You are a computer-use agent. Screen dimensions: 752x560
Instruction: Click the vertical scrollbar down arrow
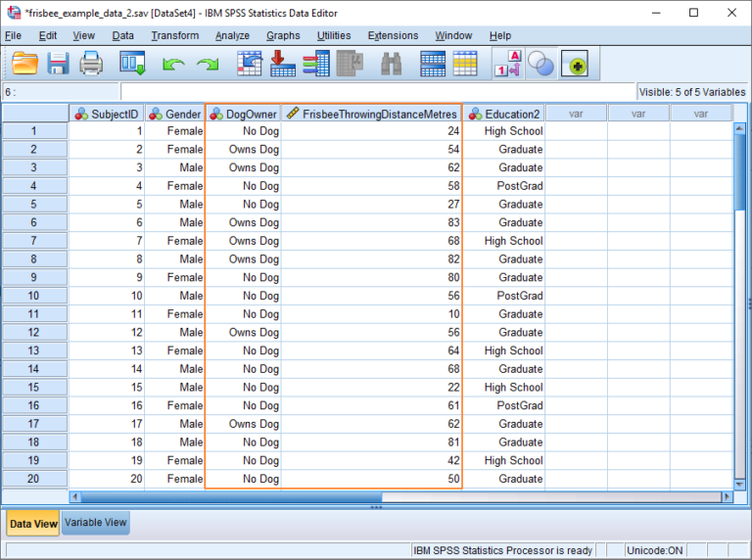[x=739, y=485]
